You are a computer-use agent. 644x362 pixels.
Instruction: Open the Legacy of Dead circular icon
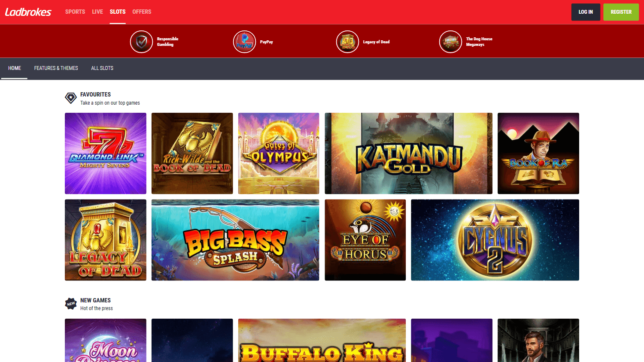coord(347,42)
